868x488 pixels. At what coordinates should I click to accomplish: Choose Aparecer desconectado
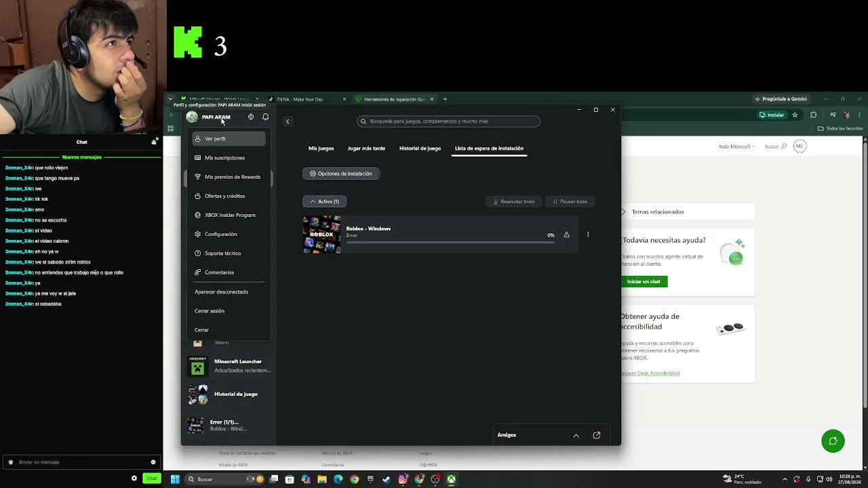pos(229,291)
